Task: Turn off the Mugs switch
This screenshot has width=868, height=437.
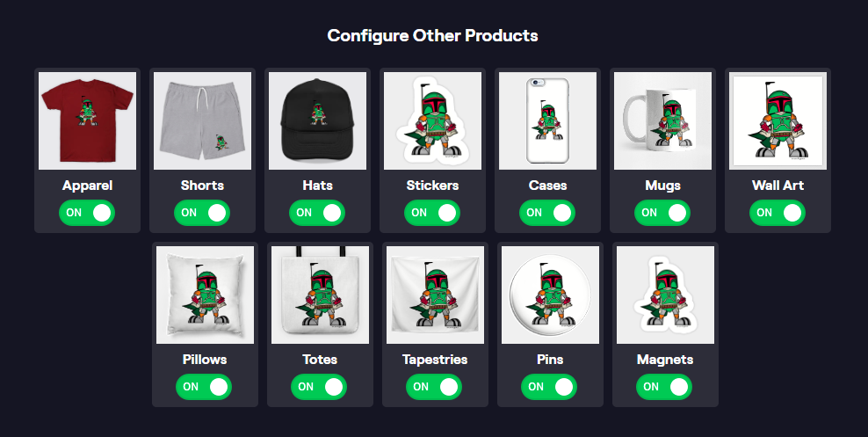Action: 662,213
